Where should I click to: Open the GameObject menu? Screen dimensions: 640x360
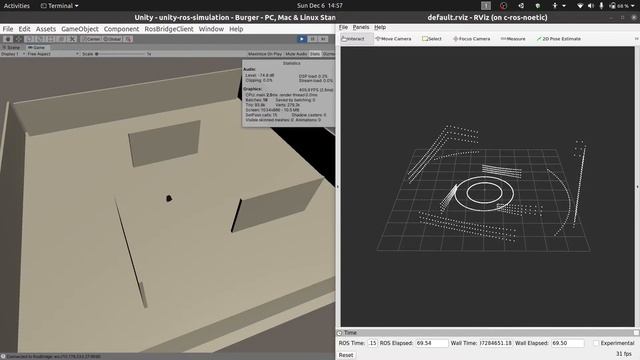(x=80, y=29)
